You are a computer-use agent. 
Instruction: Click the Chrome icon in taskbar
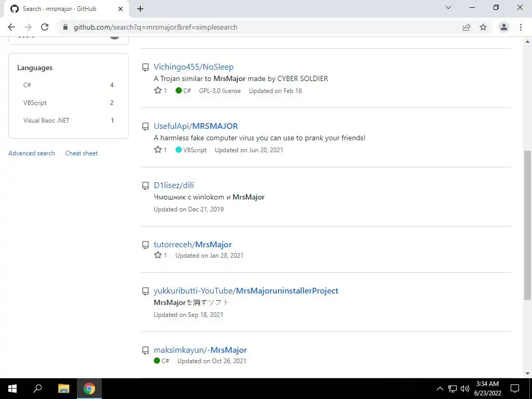pyautogui.click(x=89, y=389)
